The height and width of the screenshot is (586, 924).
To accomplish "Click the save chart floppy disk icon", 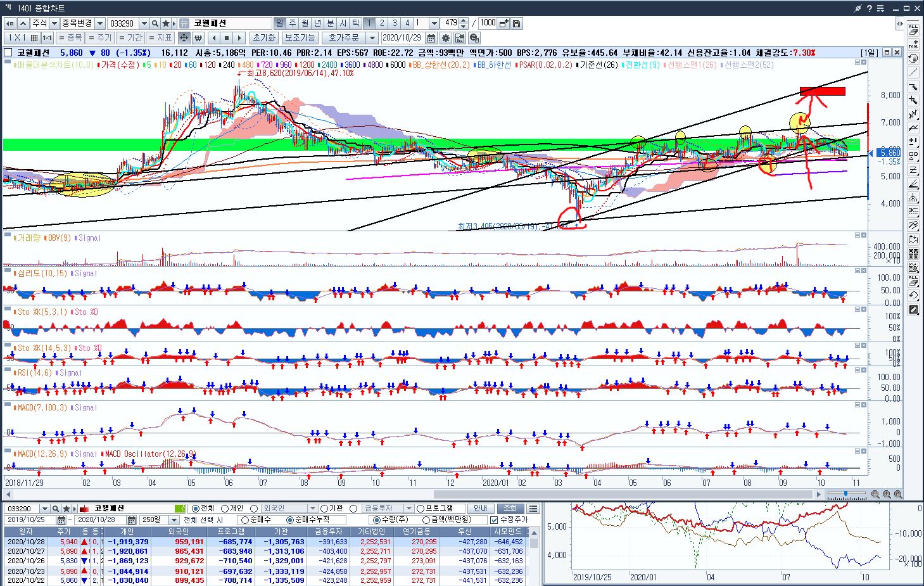I will pyautogui.click(x=517, y=23).
